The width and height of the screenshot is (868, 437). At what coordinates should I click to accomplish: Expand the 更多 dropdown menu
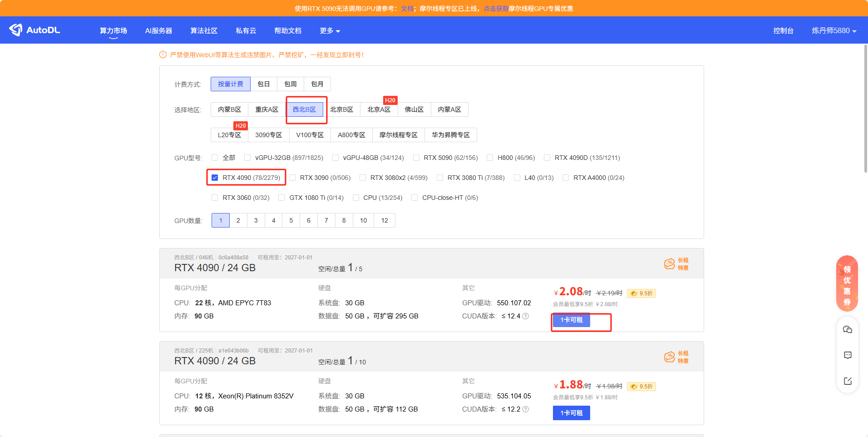point(330,30)
